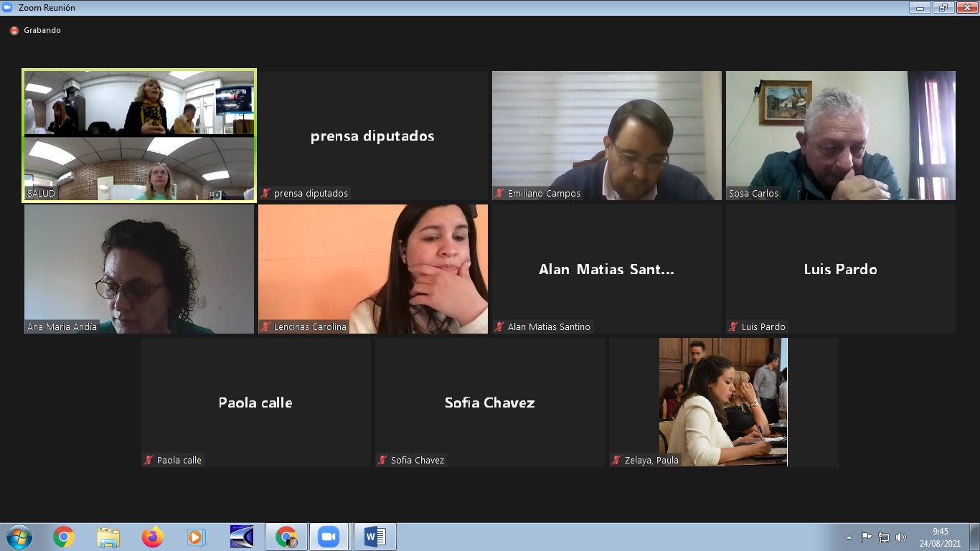The height and width of the screenshot is (551, 980).
Task: Click the large 'prensa diputados' name text
Action: point(372,136)
